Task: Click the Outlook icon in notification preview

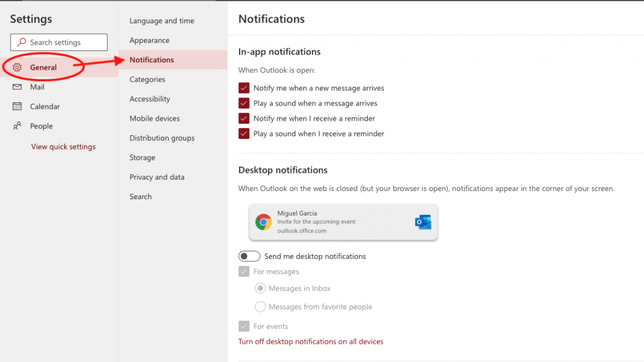Action: pos(423,222)
